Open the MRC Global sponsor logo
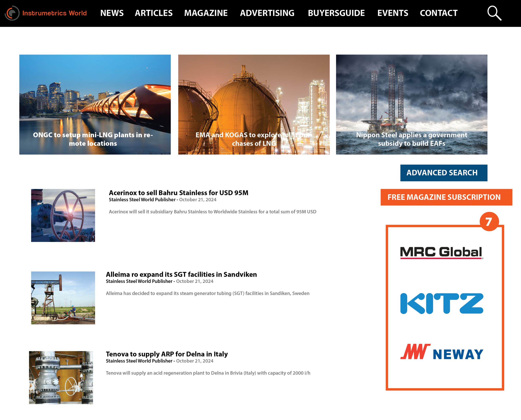Image resolution: width=521 pixels, height=420 pixels. 441,252
